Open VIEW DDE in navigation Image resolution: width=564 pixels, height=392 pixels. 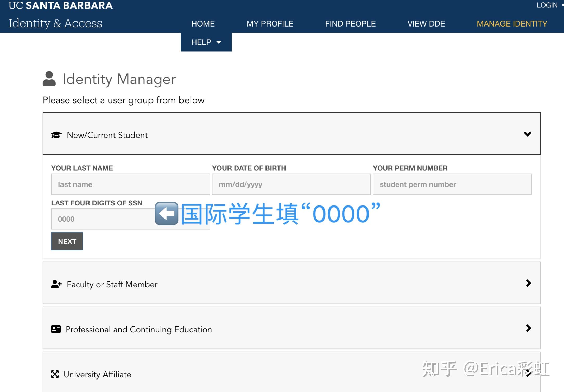(426, 24)
